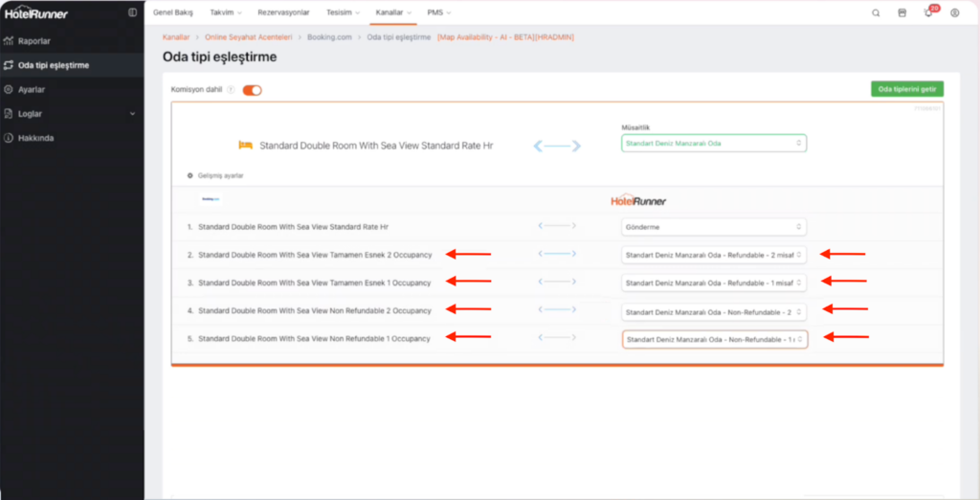Open the Gönderme dropdown in row 1
980x500 pixels.
point(713,227)
